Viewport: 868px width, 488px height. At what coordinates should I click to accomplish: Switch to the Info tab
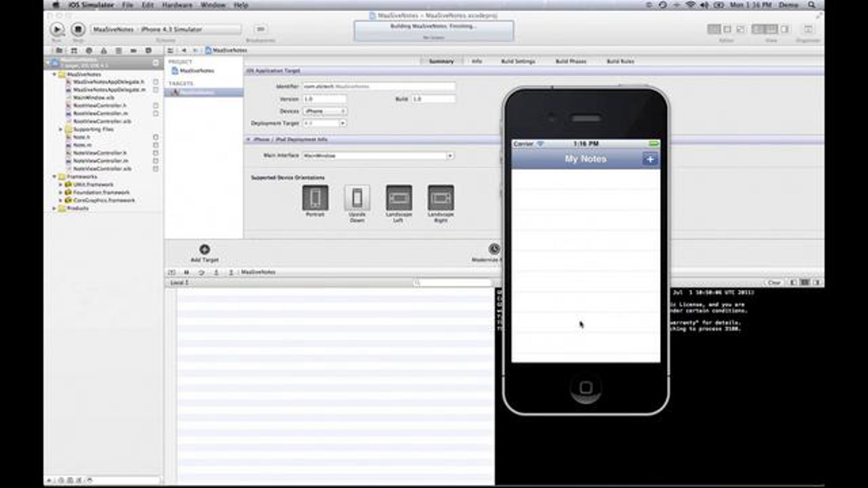477,61
